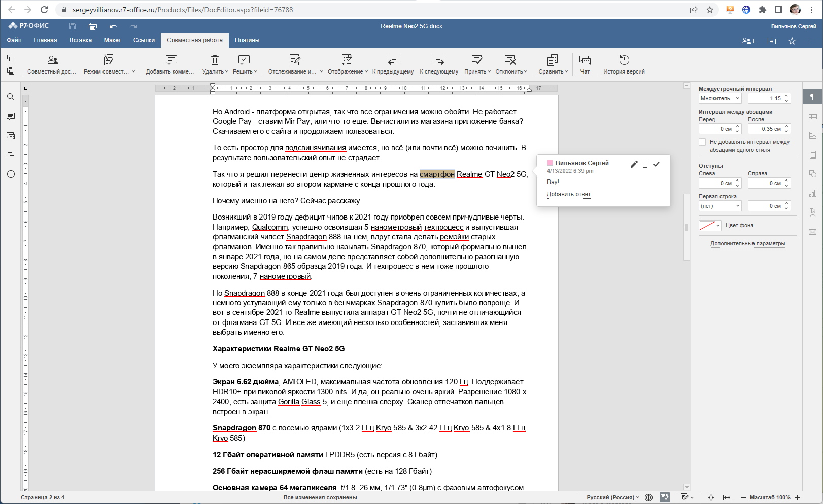Switch to Плагины tab
823x504 pixels.
click(x=247, y=40)
